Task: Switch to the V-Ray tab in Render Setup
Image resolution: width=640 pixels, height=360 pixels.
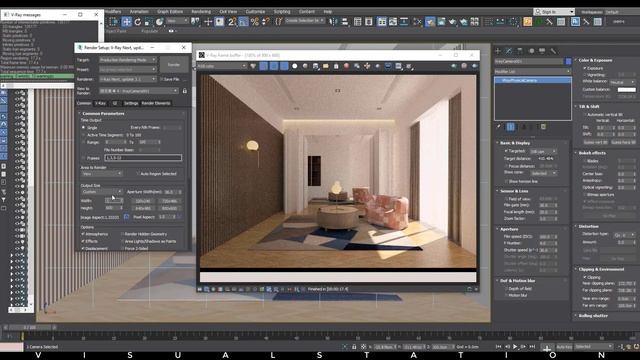Action: pyautogui.click(x=100, y=103)
